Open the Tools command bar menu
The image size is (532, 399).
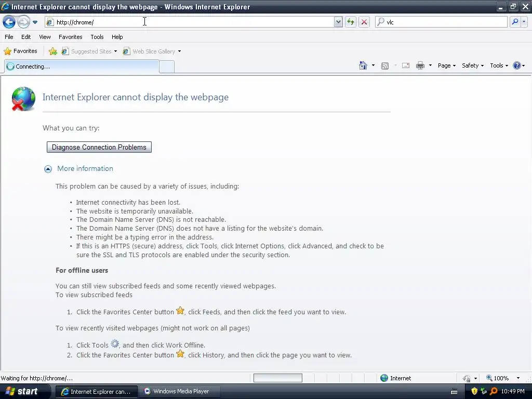(499, 65)
